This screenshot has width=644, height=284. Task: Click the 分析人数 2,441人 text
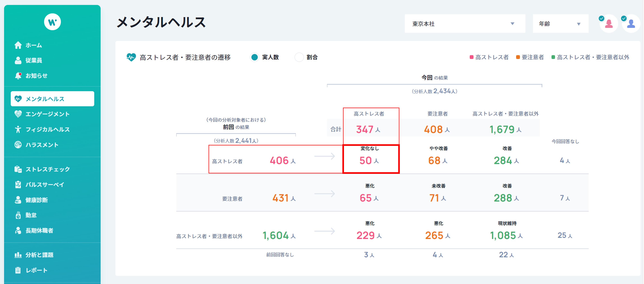(236, 141)
